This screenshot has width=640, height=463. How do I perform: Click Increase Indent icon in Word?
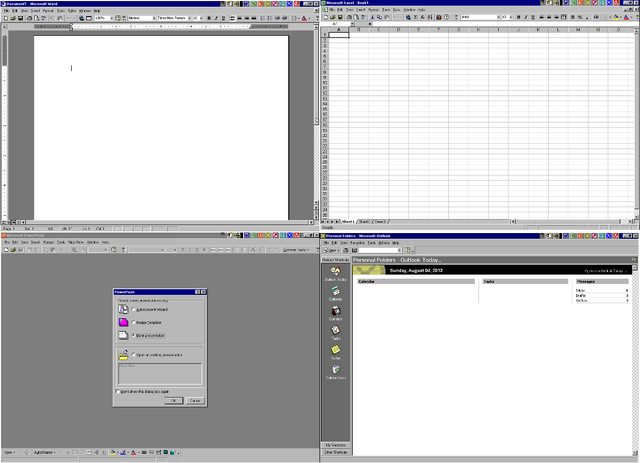pyautogui.click(x=284, y=18)
